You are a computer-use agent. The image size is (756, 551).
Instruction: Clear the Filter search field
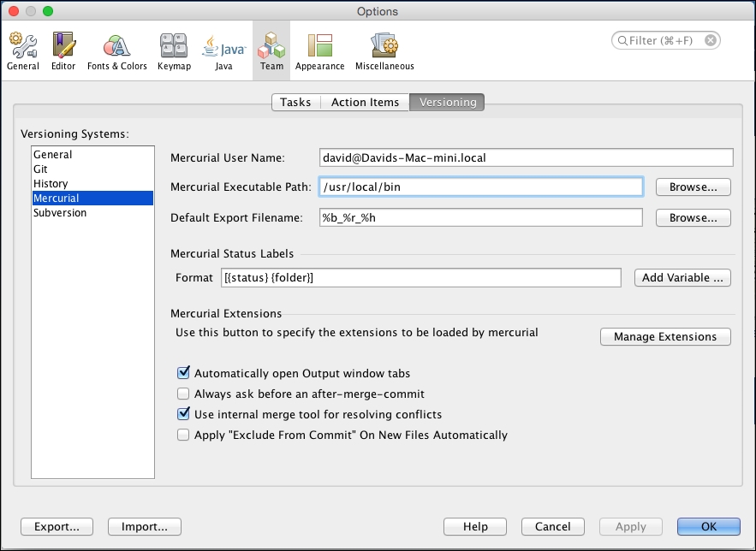pos(709,39)
